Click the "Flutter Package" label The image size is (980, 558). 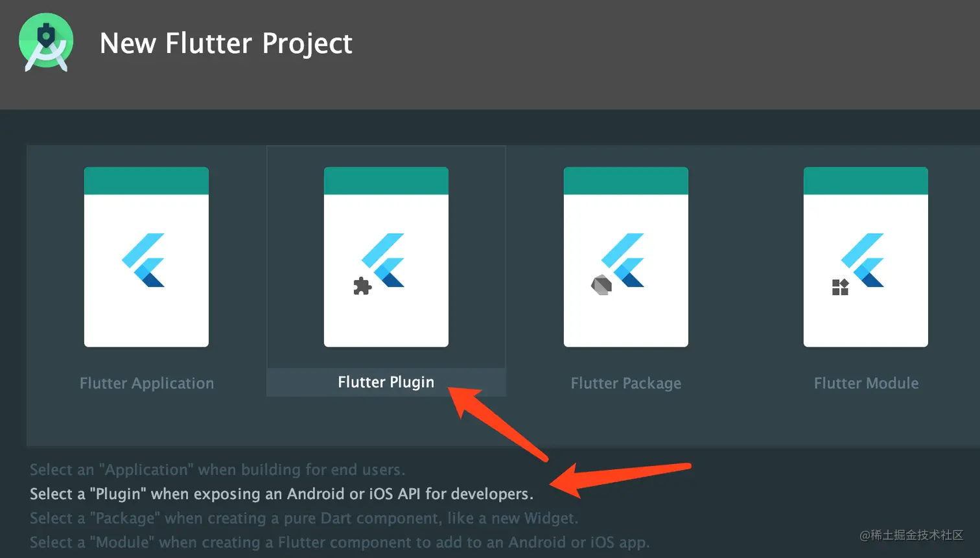point(626,383)
